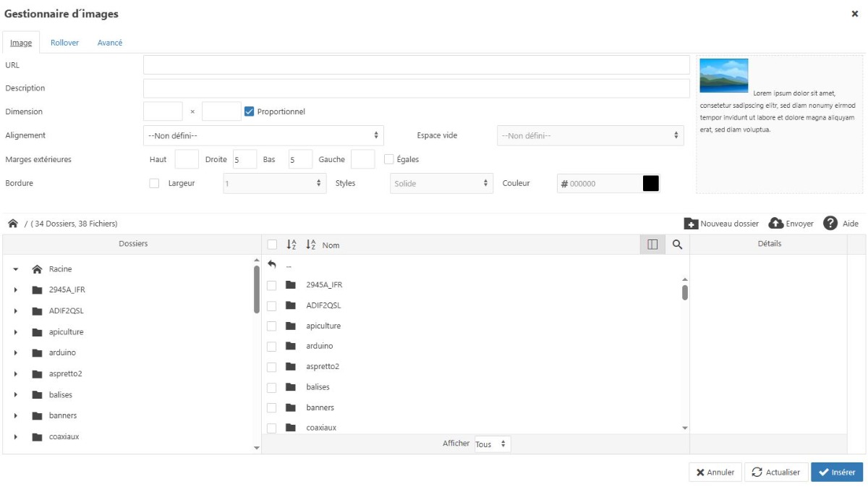This screenshot has width=868, height=487.
Task: Click the Annuler button
Action: coord(715,473)
